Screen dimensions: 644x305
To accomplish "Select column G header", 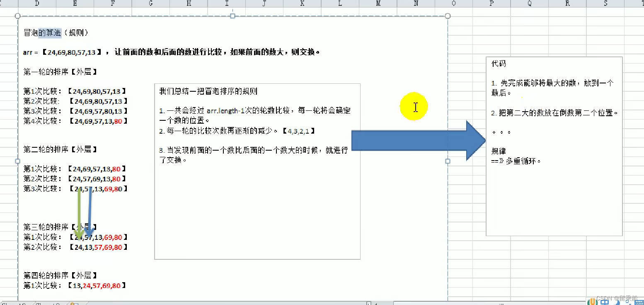I will [x=151, y=3].
